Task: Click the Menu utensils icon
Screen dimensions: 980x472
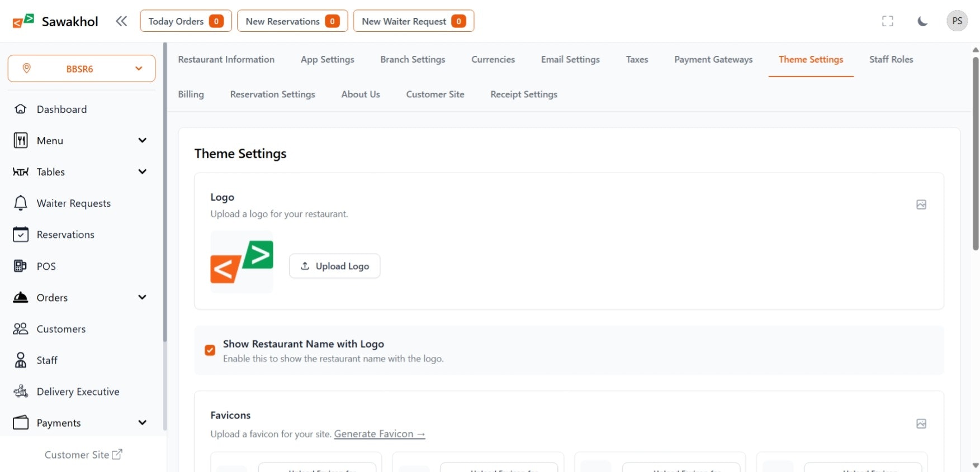Action: point(21,140)
